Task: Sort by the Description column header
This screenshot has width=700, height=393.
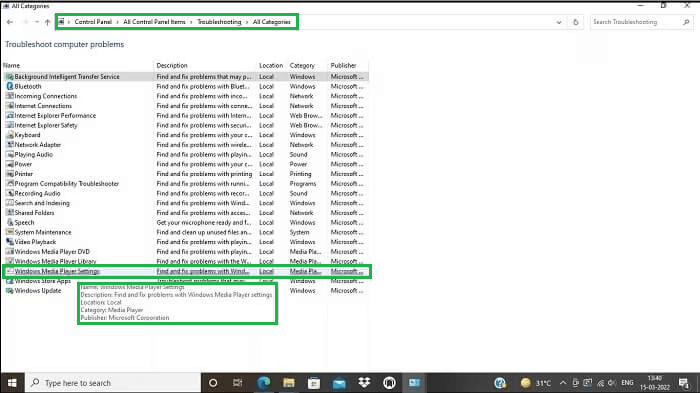Action: tap(172, 66)
